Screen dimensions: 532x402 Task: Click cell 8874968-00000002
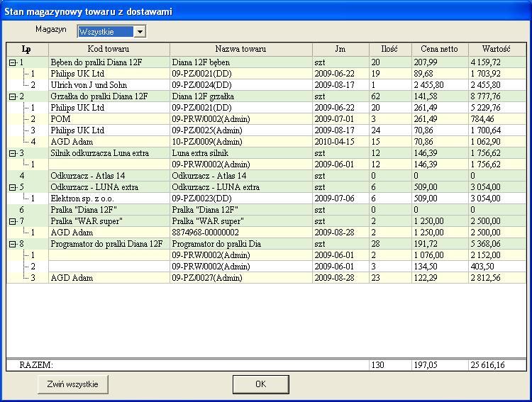[240, 233]
